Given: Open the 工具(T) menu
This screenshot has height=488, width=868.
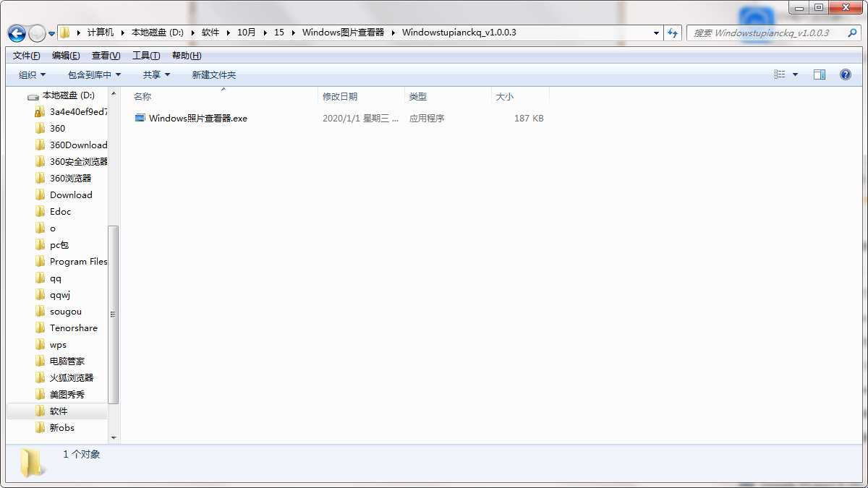Looking at the screenshot, I should click(x=146, y=56).
